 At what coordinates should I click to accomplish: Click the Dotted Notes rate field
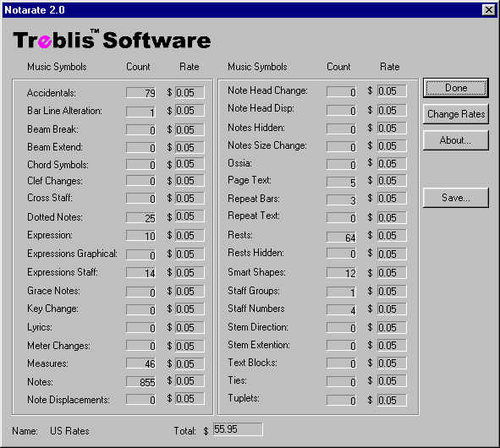pyautogui.click(x=190, y=216)
